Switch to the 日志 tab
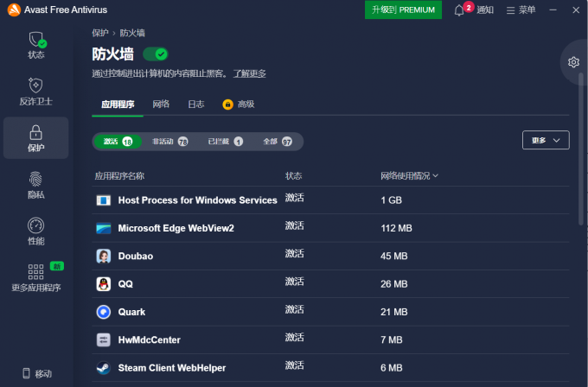Image resolution: width=588 pixels, height=387 pixels. [x=196, y=105]
